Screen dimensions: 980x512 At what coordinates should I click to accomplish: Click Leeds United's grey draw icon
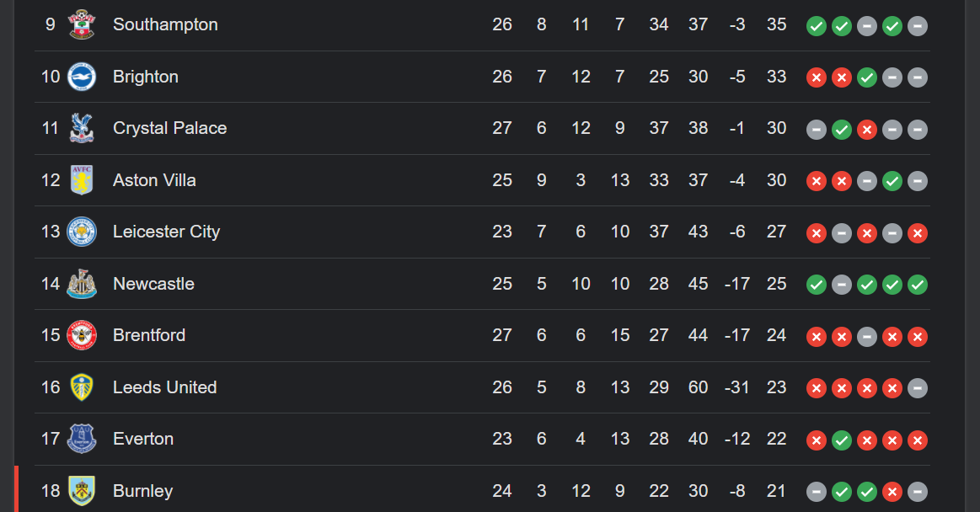coord(917,388)
